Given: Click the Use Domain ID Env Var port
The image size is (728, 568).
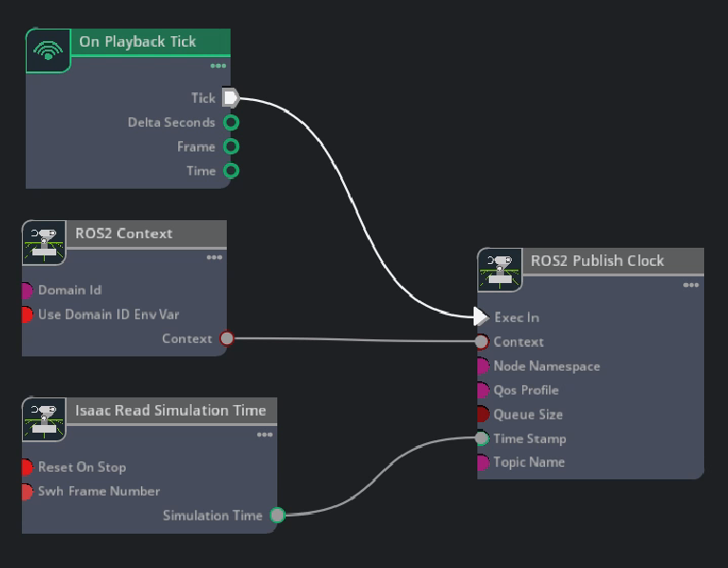Looking at the screenshot, I should (27, 314).
